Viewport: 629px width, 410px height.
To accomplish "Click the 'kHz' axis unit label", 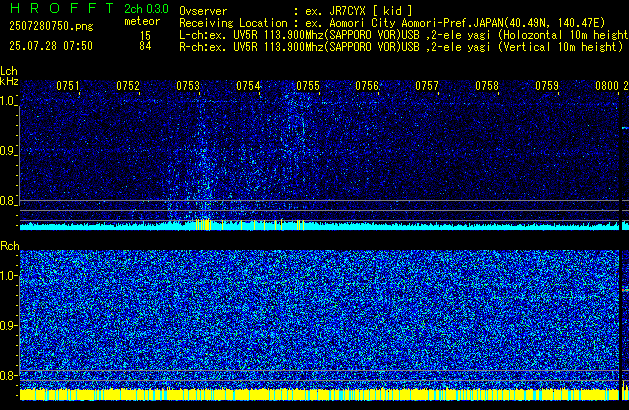I will pyautogui.click(x=9, y=81).
